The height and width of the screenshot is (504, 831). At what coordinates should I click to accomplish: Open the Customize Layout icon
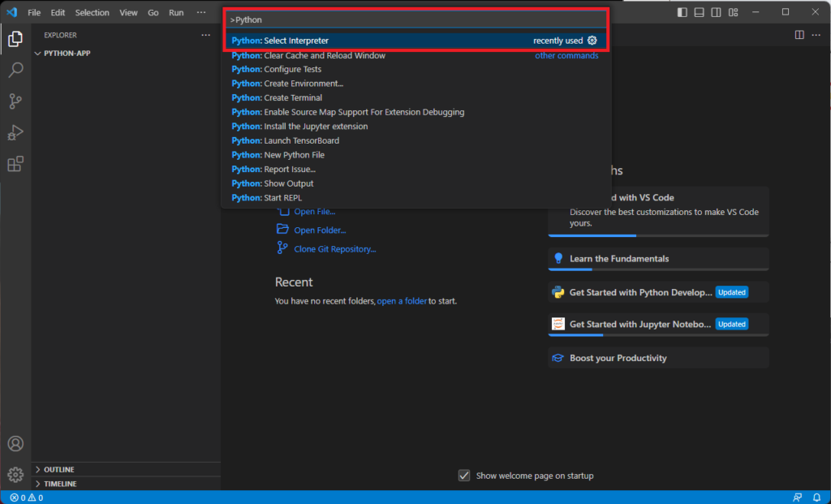733,12
